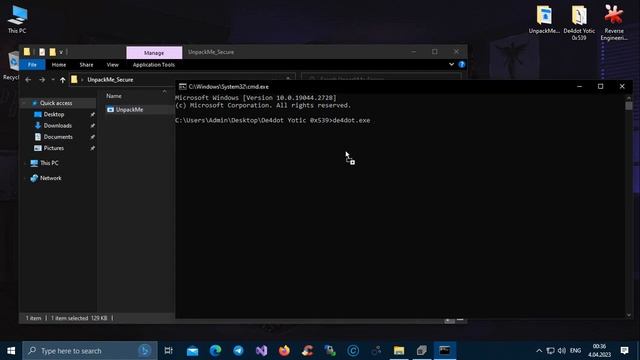Select Quick access in navigation pane
Viewport: 640px width, 360px height.
56,103
